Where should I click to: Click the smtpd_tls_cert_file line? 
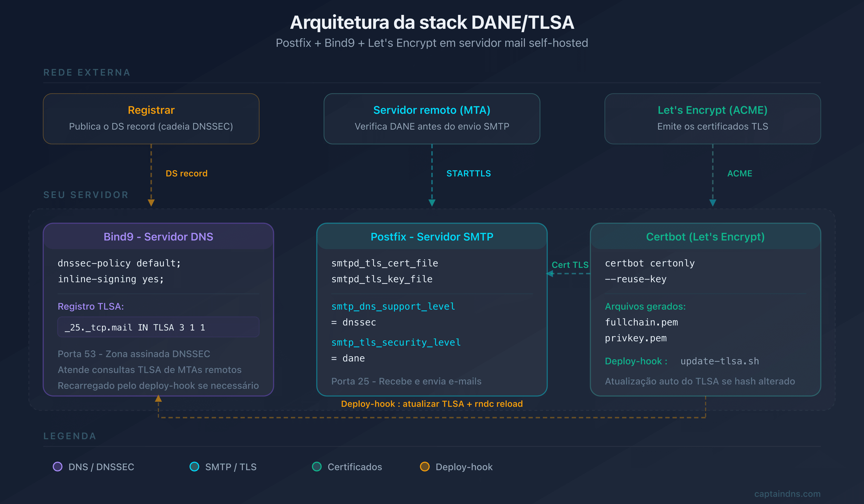pos(385,263)
